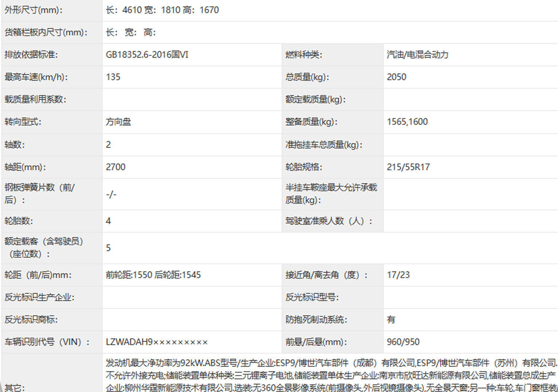The image size is (558, 392).
Task: Click remarks line starting 不允许外接充电
Action: (331, 375)
